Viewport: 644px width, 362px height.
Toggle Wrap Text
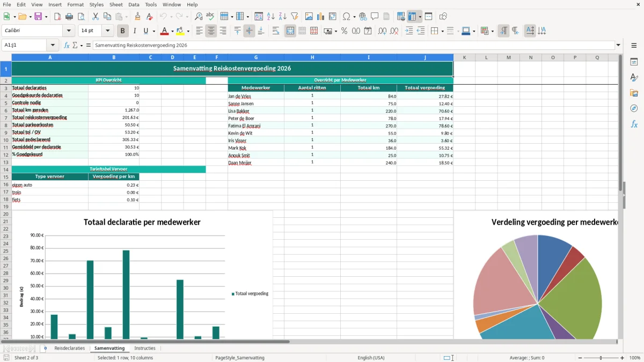(275, 31)
